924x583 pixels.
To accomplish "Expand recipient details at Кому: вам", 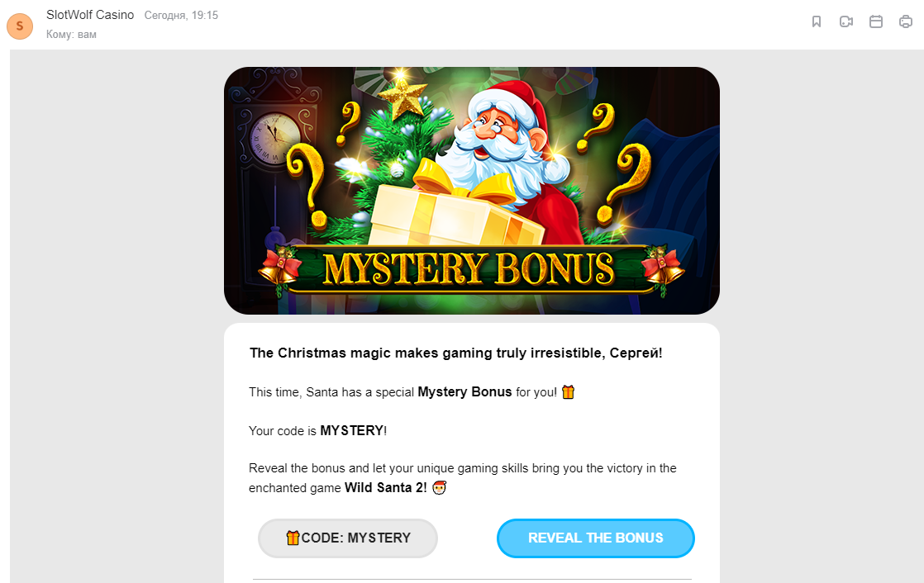I will [x=71, y=34].
